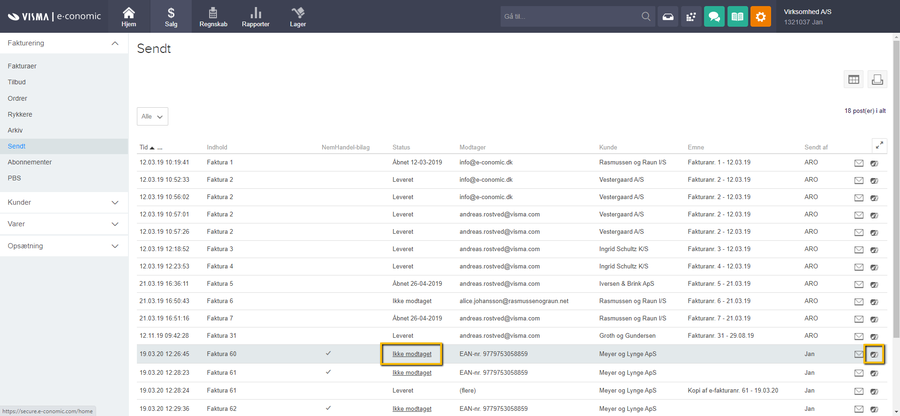
Task: Sort by the Tid column header
Action: pos(144,147)
